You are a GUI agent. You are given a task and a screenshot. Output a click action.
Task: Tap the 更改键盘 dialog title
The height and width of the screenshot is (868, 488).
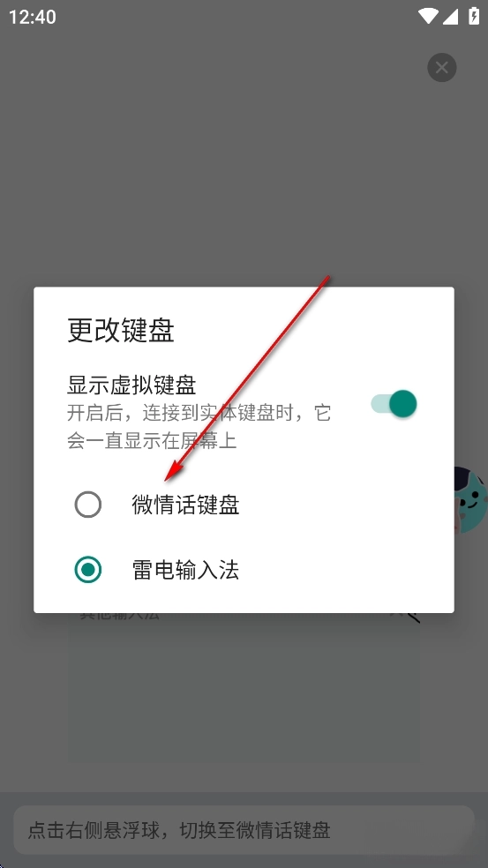tap(121, 331)
